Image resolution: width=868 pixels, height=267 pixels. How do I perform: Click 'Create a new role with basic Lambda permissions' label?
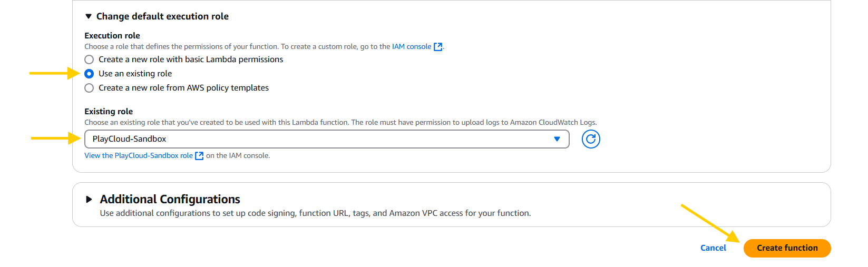191,60
